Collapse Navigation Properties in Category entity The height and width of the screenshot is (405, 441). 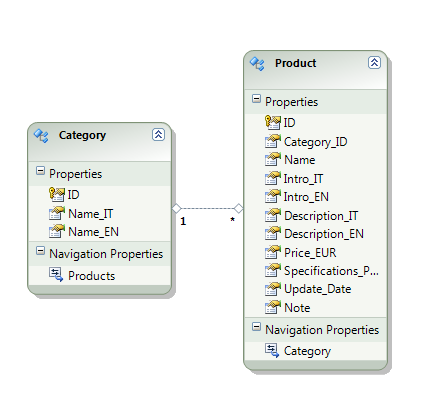pos(40,251)
